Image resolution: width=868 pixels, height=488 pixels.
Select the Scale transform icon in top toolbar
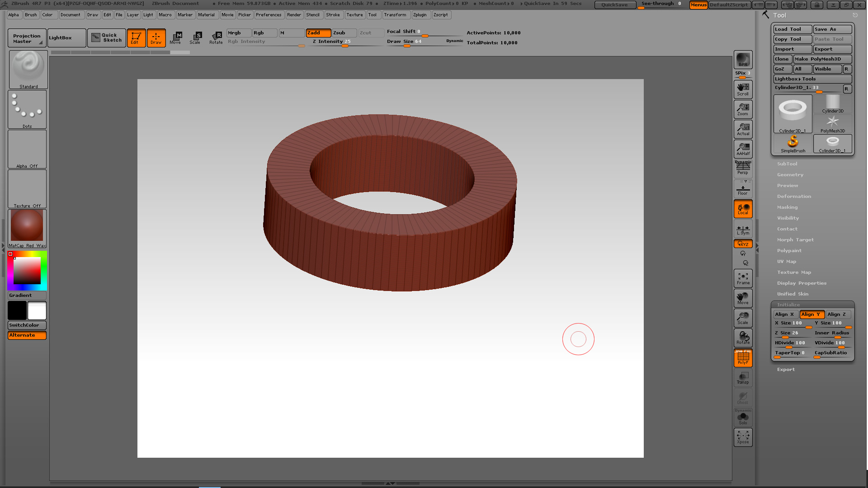pyautogui.click(x=195, y=38)
